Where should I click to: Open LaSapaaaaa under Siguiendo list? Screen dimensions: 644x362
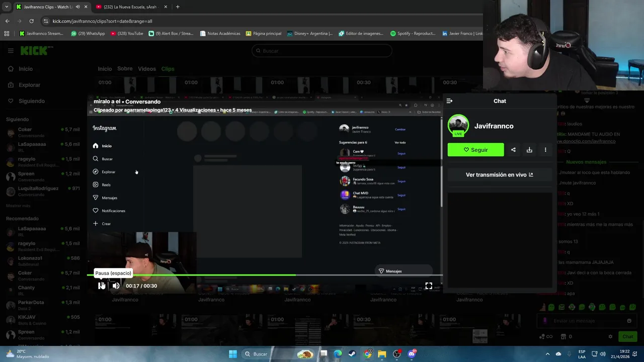coord(43,147)
